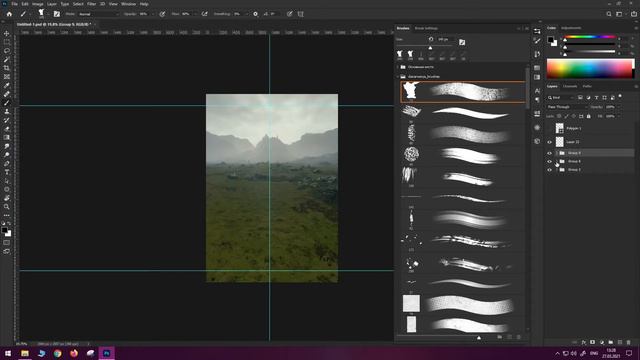
Task: Toggle pressure for opacity
Action: tap(162, 14)
